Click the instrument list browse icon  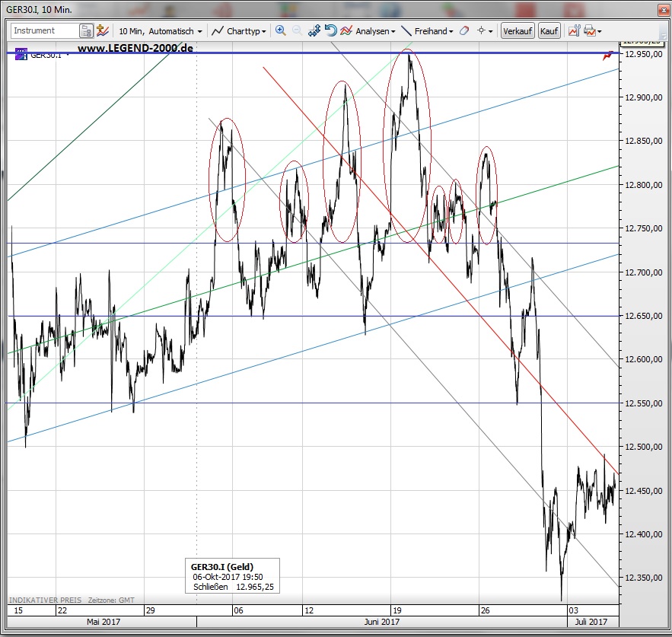[86, 31]
